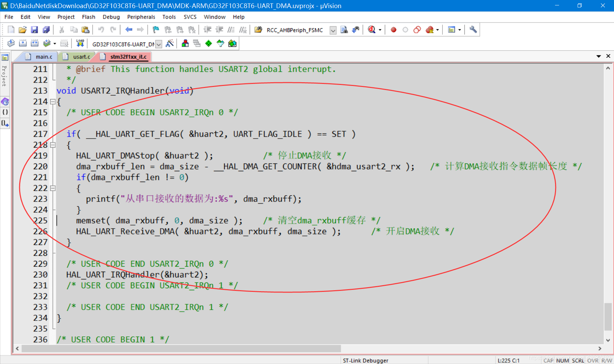Open Configuration wrench icon
This screenshot has width=614, height=364.
tap(473, 30)
